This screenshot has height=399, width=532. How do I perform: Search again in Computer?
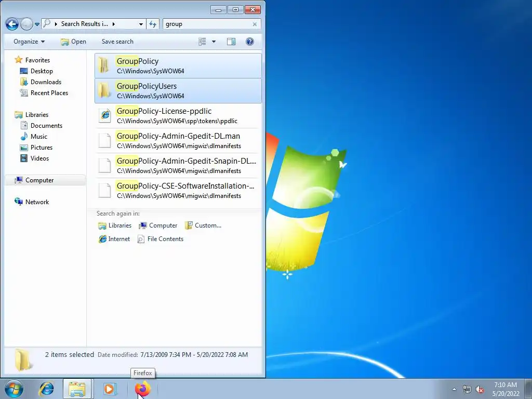(x=158, y=225)
